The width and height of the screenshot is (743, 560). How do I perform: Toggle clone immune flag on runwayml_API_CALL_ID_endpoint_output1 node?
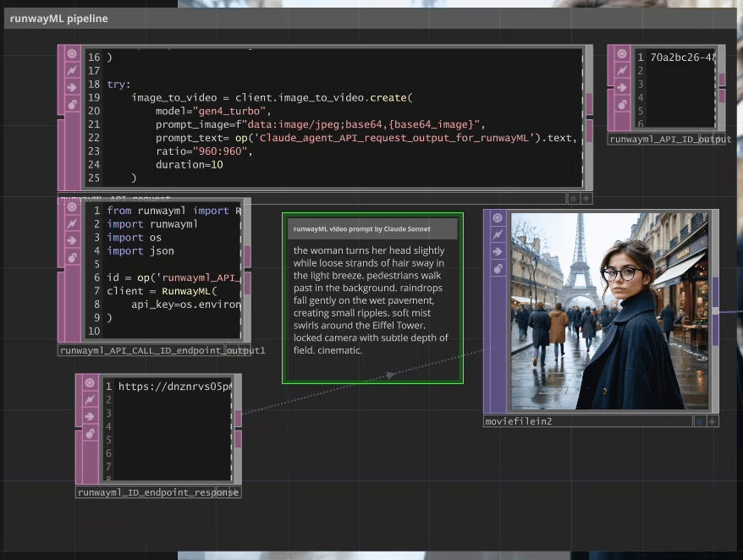[72, 223]
